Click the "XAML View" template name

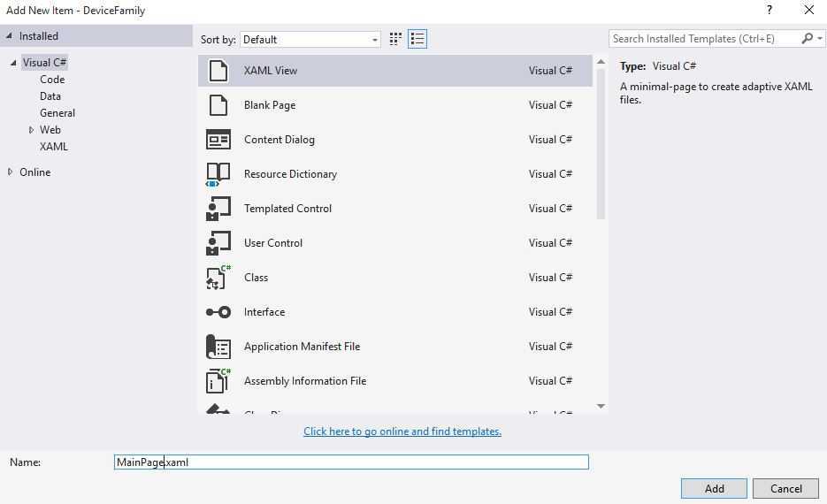pyautogui.click(x=271, y=71)
